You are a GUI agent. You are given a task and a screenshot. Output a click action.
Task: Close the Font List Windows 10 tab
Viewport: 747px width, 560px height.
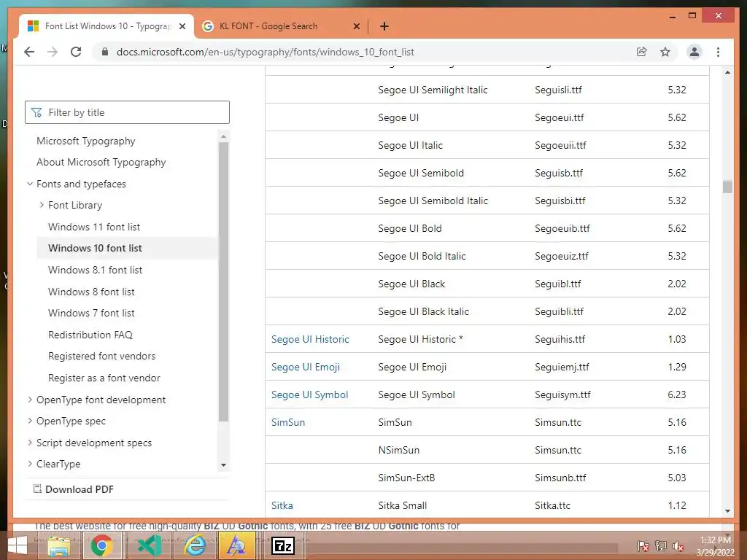pos(182,26)
